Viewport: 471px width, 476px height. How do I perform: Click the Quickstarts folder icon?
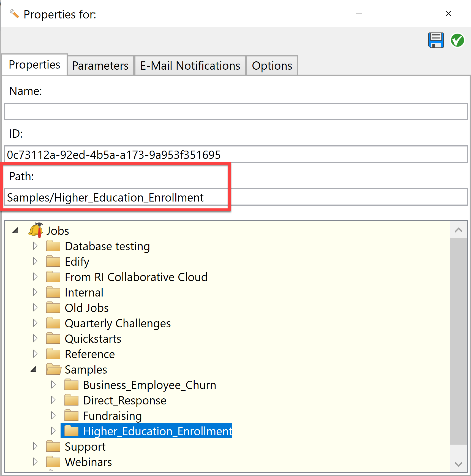coord(53,339)
